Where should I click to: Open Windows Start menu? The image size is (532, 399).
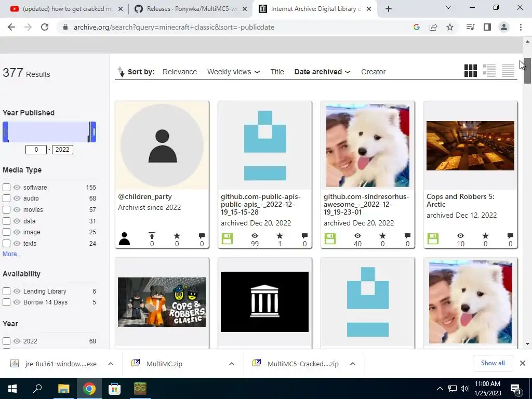click(12, 389)
